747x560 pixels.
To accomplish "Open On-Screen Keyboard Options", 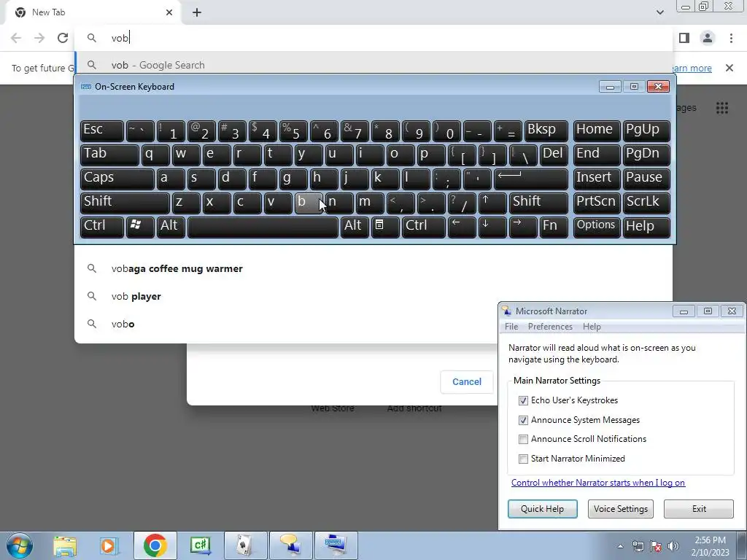I will coord(597,226).
